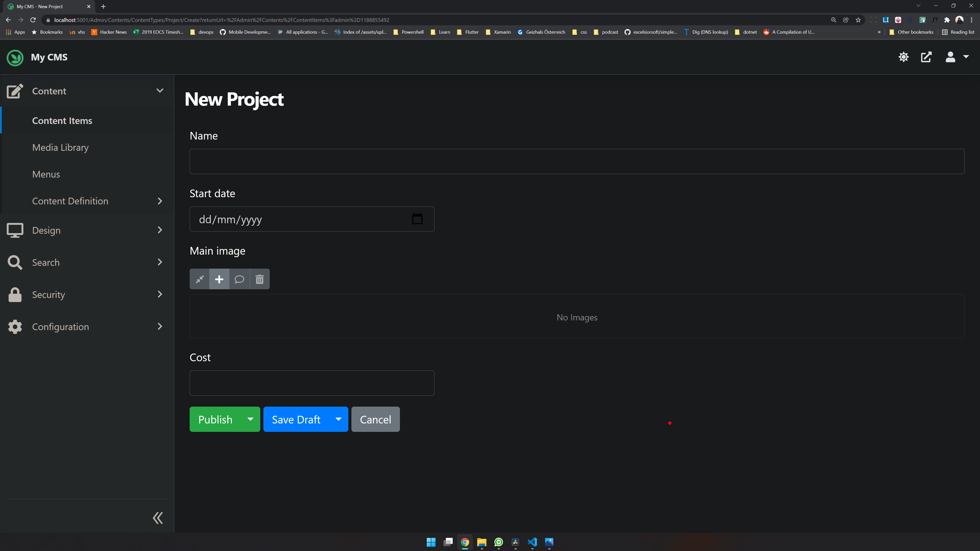The width and height of the screenshot is (980, 551).
Task: Expand the Publish dropdown arrow
Action: click(250, 419)
